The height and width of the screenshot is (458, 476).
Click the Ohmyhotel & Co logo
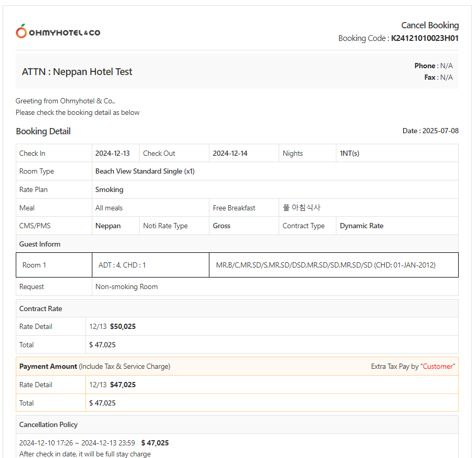click(58, 32)
